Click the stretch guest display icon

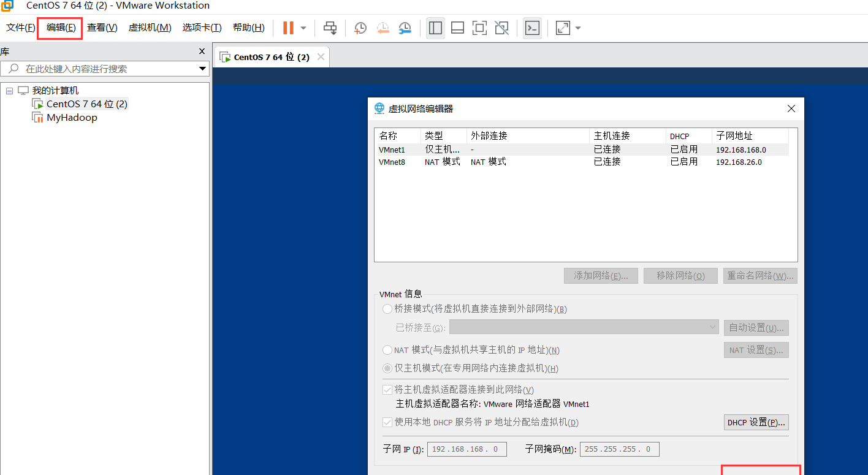pos(563,28)
